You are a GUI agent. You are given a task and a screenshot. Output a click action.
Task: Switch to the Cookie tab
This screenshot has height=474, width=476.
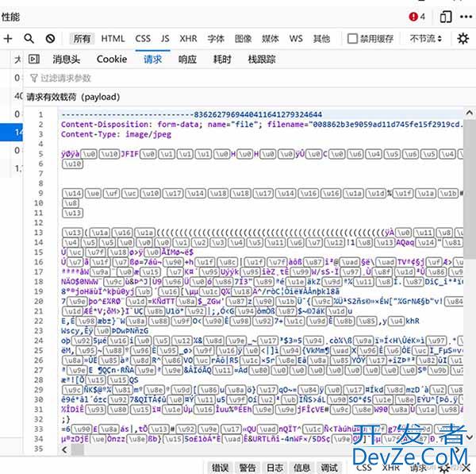pos(112,59)
